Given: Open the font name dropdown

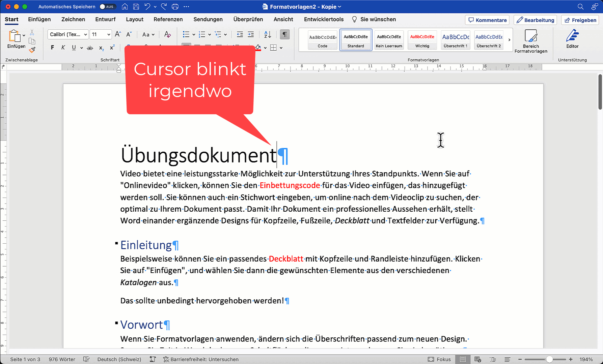Looking at the screenshot, I should (x=85, y=34).
